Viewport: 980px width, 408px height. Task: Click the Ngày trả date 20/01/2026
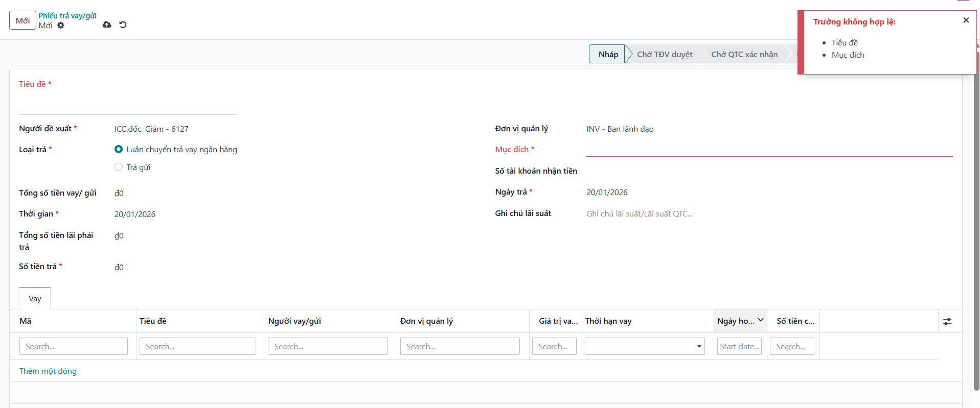pos(607,193)
